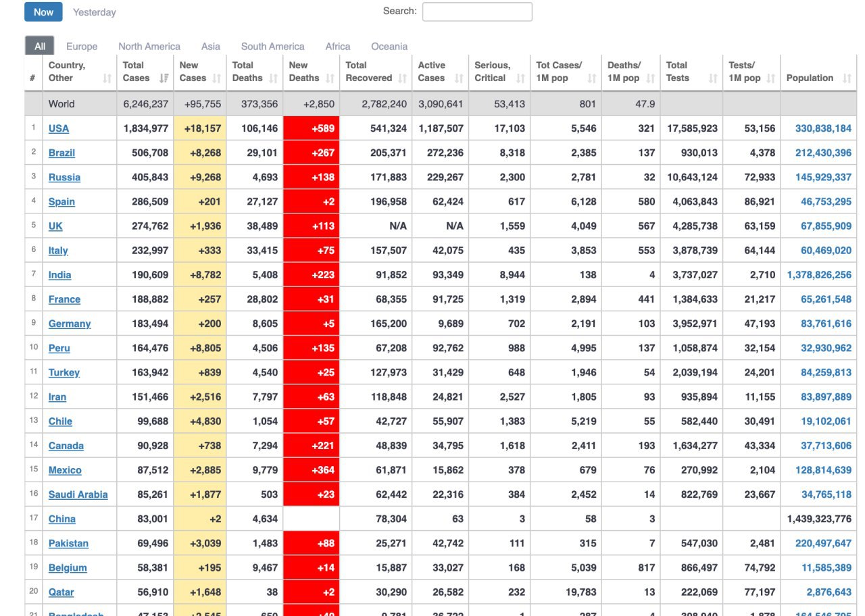Click Germany population 83,761,616 link
865x616 pixels.
point(826,324)
